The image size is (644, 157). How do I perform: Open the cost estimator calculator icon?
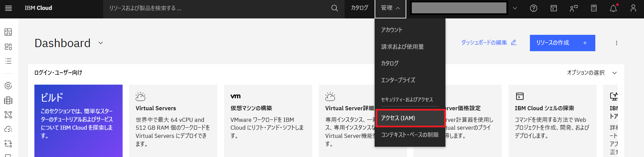(x=594, y=8)
